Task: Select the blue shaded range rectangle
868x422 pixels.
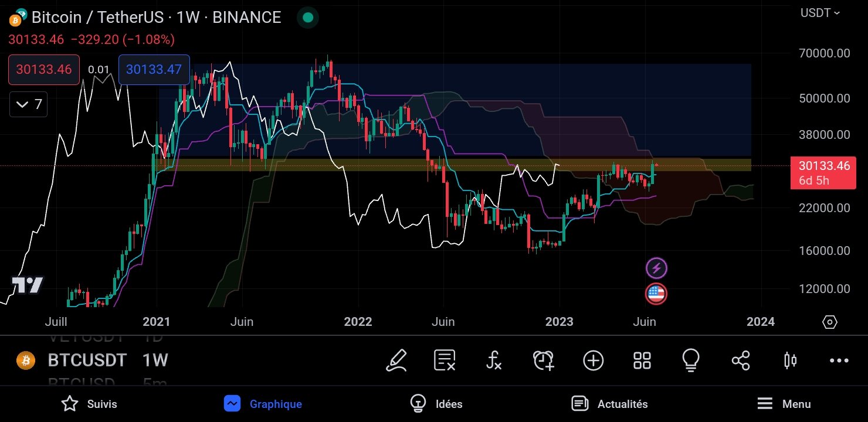Action: click(x=455, y=111)
